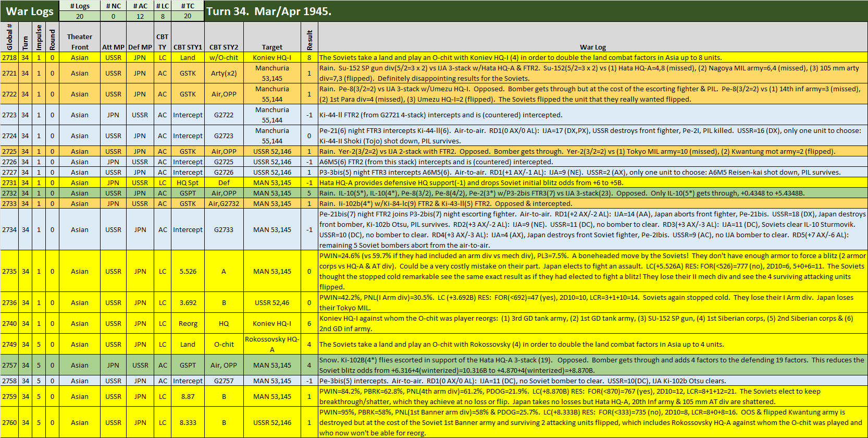Select the "Impulse" column header
Viewport: 868px width, 438px height.
tap(39, 37)
